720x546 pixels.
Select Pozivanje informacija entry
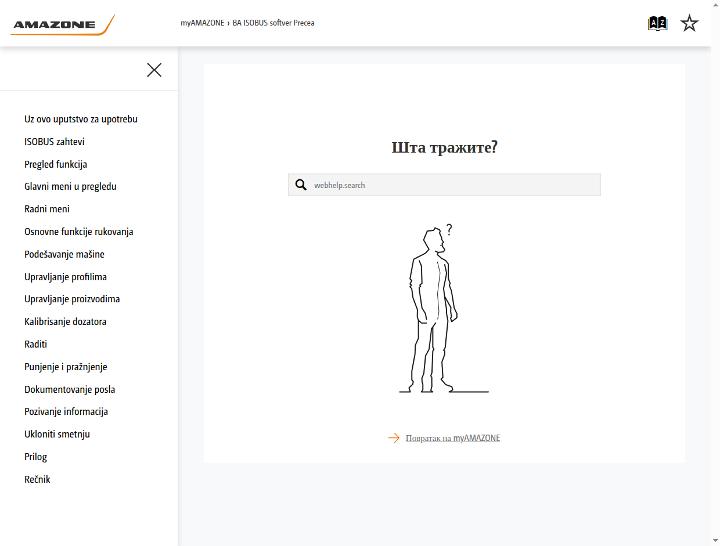tap(66, 411)
